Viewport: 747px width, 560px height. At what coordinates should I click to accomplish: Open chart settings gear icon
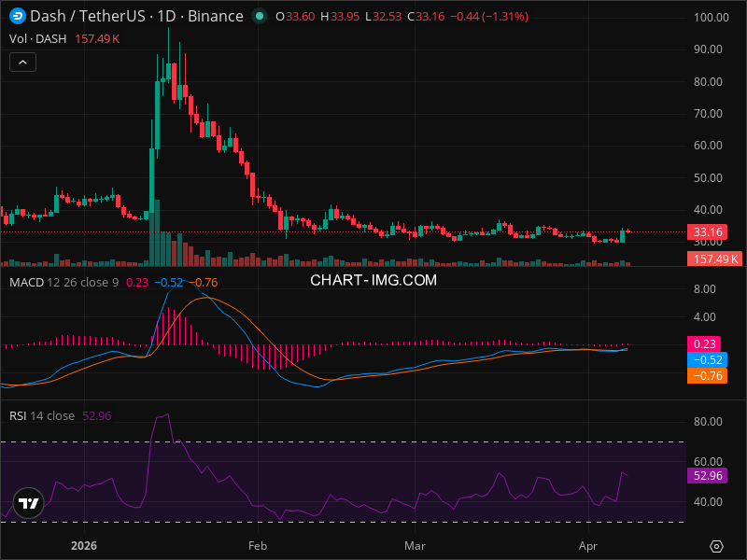tap(716, 546)
